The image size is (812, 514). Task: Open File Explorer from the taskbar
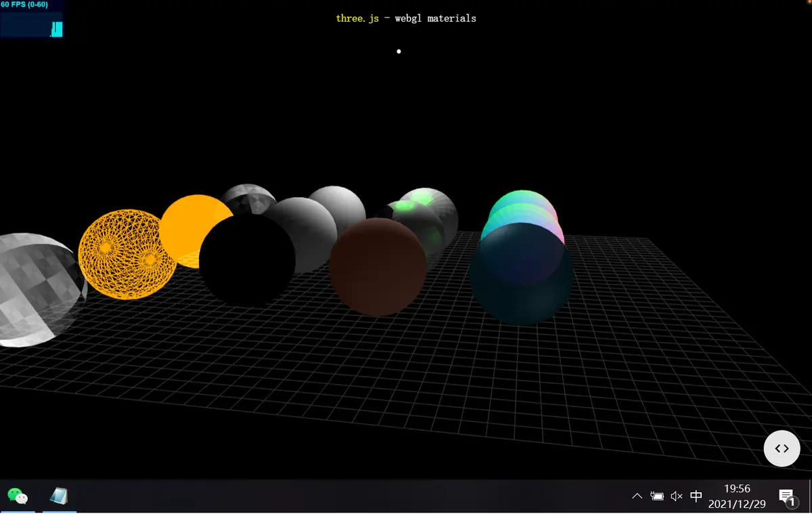tap(60, 496)
